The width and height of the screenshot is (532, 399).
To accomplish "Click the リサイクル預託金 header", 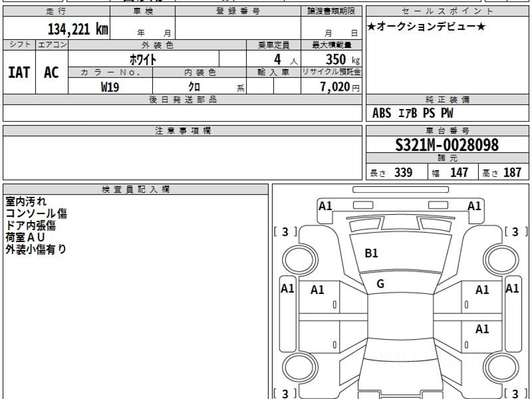I will pos(332,72).
